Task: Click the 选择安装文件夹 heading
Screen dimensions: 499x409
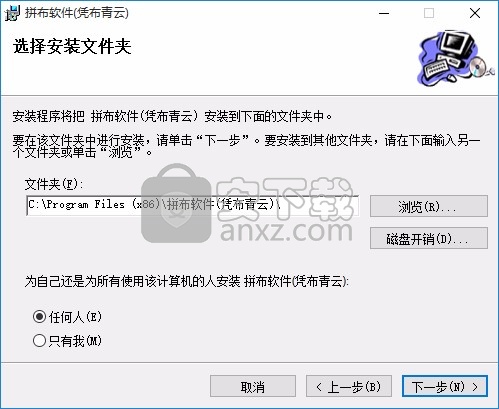Action: click(x=72, y=46)
